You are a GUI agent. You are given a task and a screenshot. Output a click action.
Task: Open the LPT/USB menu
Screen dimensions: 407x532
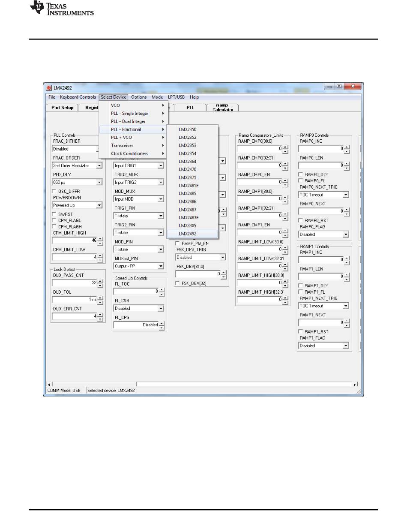pyautogui.click(x=176, y=97)
